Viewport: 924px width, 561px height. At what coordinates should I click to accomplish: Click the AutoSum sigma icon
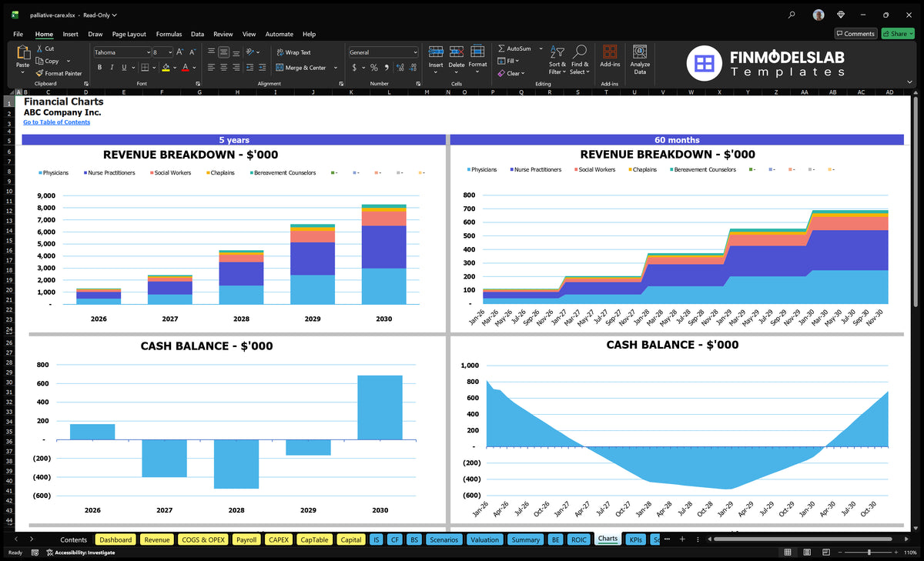coord(501,48)
